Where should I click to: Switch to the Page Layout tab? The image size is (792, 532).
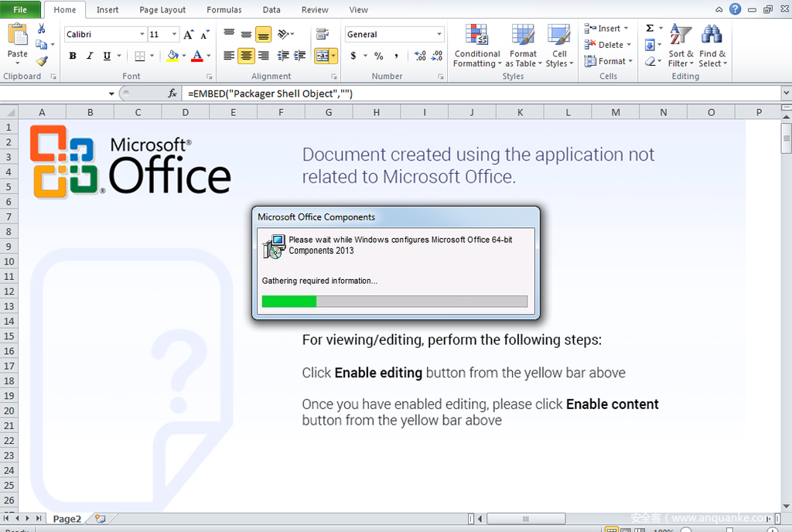(162, 10)
